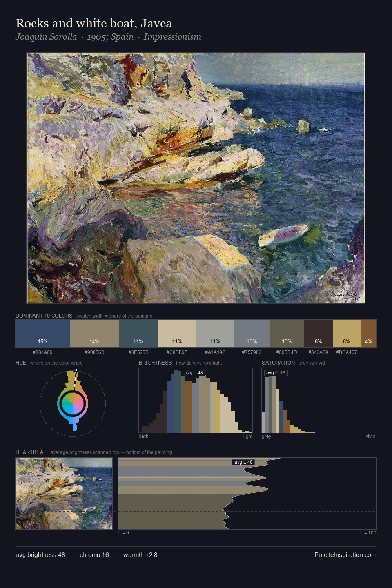The width and height of the screenshot is (392, 588).
Task: Click the Impressionism style label
Action: [x=172, y=37]
